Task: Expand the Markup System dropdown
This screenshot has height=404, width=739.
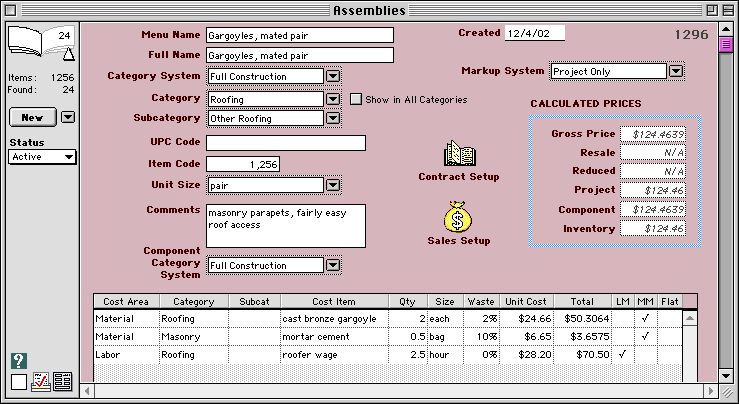Action: pos(676,71)
